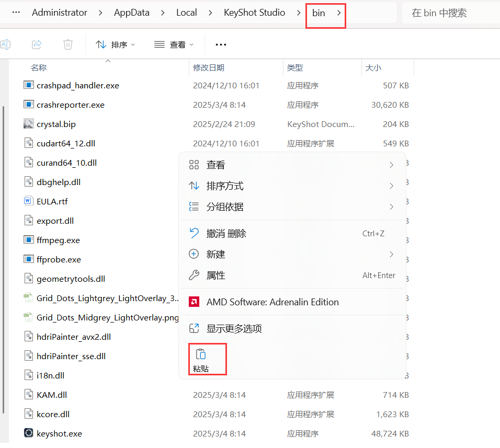The width and height of the screenshot is (500, 448).
Task: Select the ffmpeg.exe application icon
Action: point(28,240)
